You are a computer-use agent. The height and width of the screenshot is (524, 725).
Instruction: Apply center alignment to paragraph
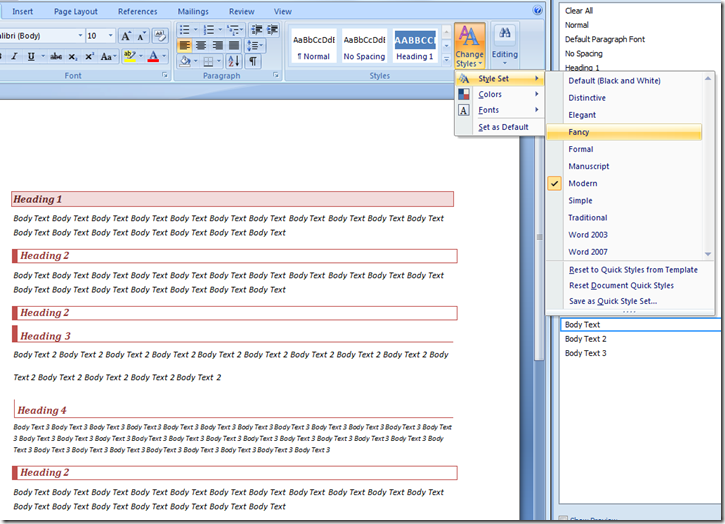(201, 46)
